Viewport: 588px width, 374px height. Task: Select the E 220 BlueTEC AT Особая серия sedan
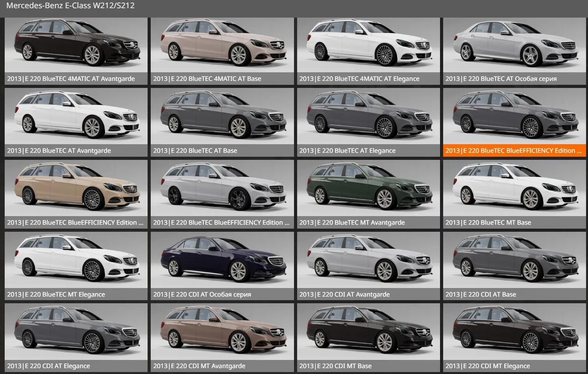[514, 51]
